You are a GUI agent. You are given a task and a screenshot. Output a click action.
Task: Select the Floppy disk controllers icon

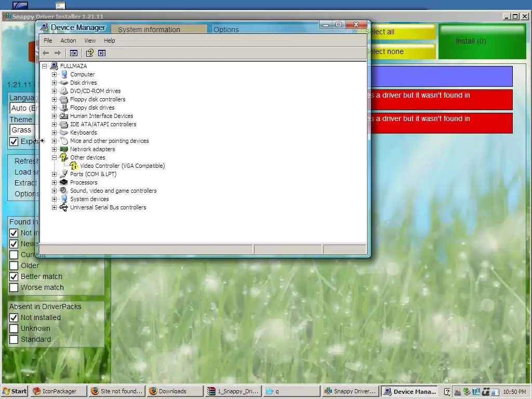pyautogui.click(x=64, y=99)
